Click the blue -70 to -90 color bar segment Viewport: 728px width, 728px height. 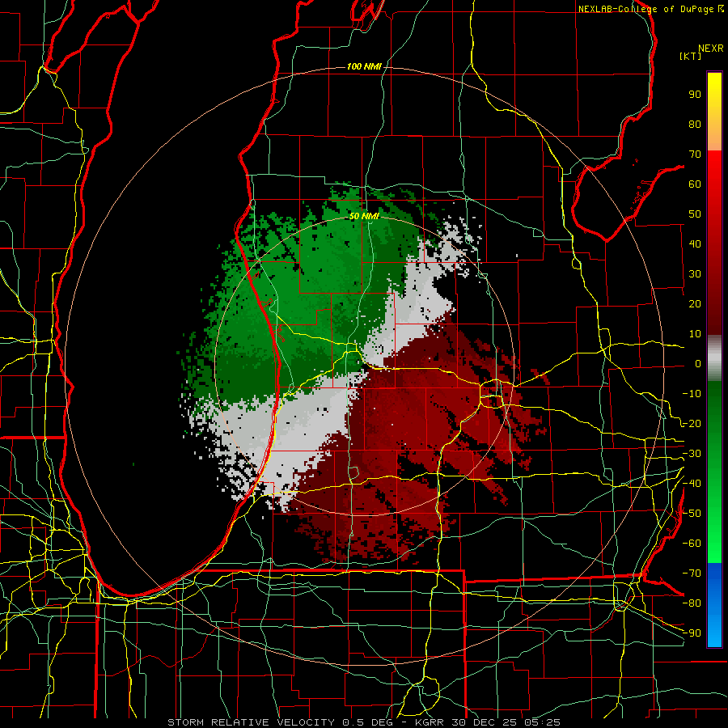(714, 605)
